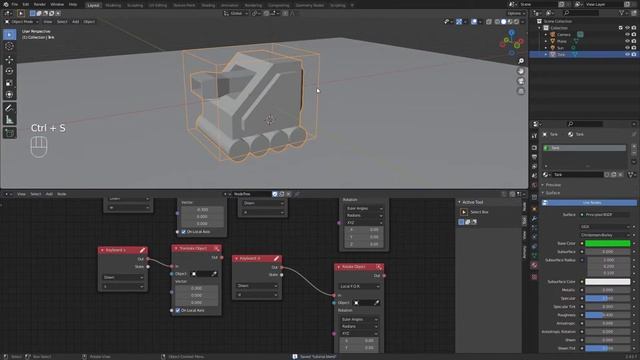Click the blue Z axis on navigation gizmo

tap(512, 32)
